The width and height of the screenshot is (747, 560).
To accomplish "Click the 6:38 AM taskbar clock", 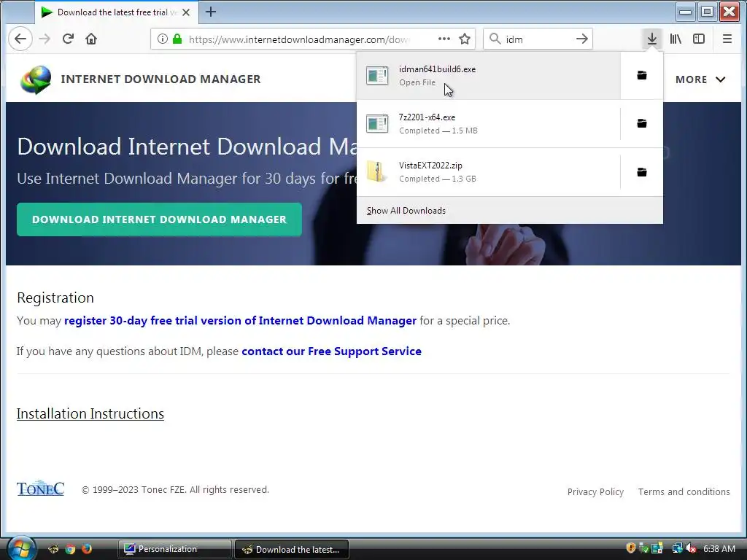I will click(x=719, y=548).
